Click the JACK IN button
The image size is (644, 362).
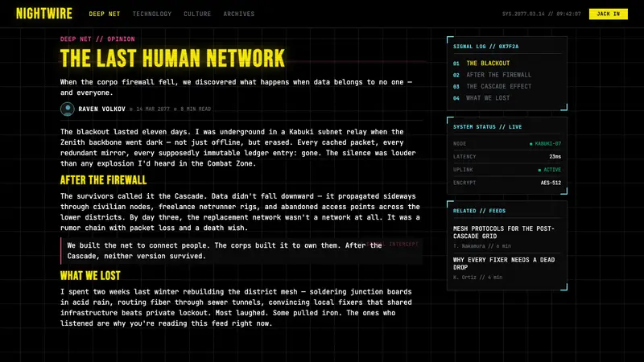coord(609,14)
